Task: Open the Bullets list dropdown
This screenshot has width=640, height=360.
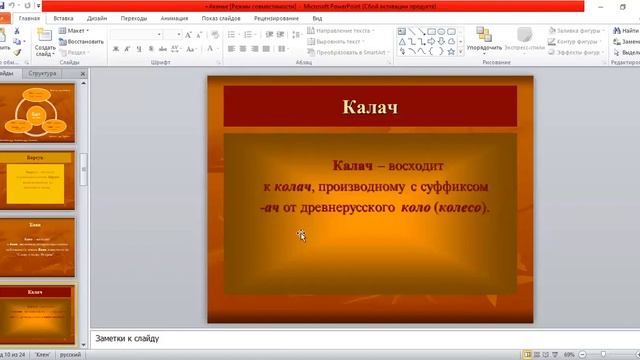Action: (x=233, y=35)
